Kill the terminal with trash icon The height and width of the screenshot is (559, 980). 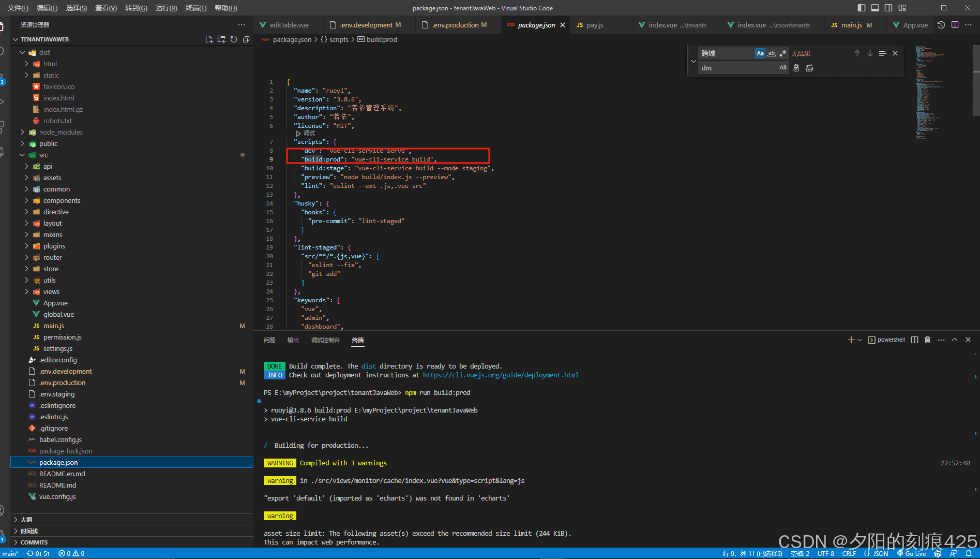[927, 340]
